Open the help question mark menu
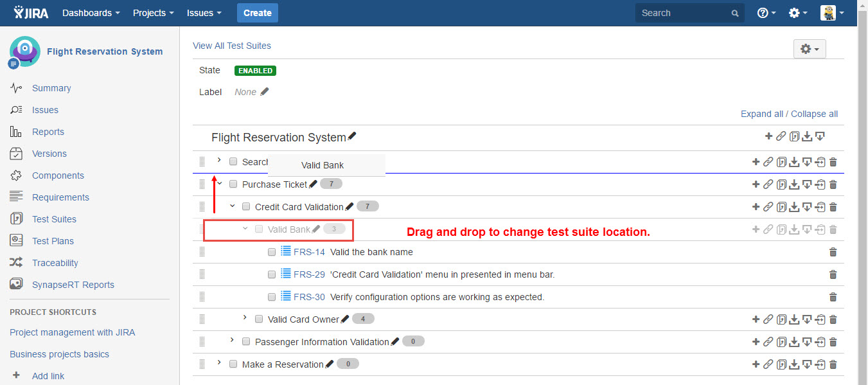This screenshot has height=385, width=868. [x=766, y=13]
